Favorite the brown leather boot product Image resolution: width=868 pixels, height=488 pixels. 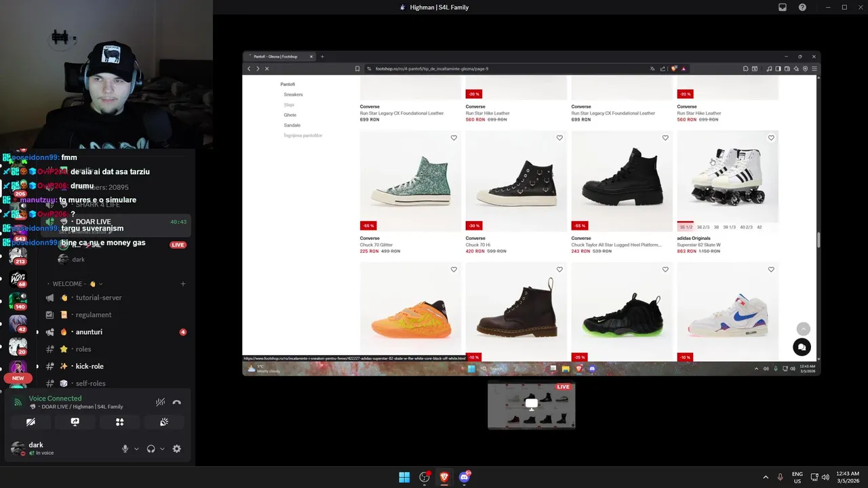(559, 269)
